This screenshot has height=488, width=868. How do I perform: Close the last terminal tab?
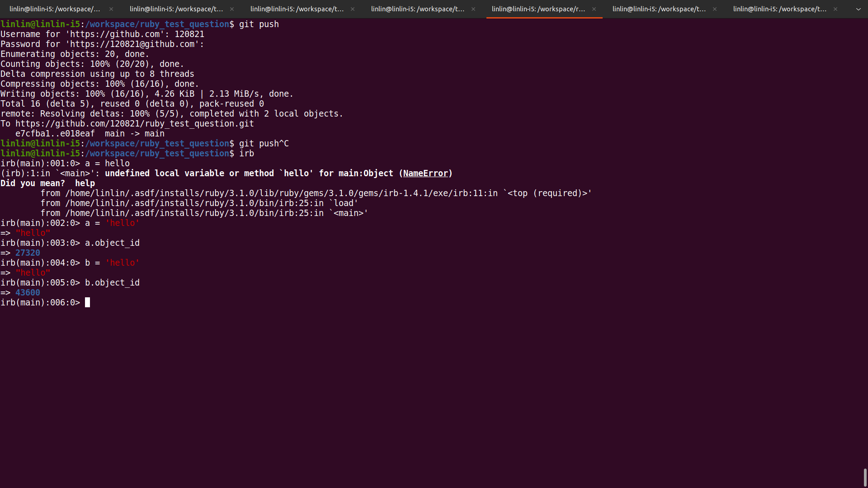pos(835,9)
